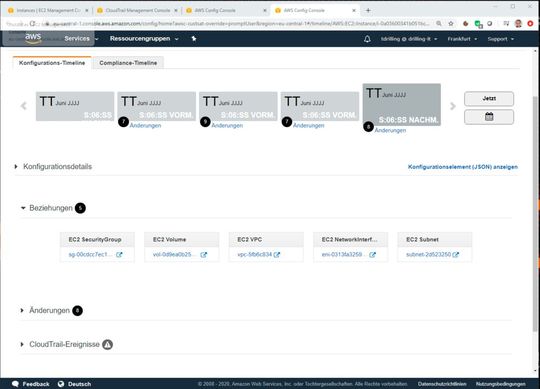The image size is (540, 389).
Task: Open a new browser tab
Action: (368, 10)
